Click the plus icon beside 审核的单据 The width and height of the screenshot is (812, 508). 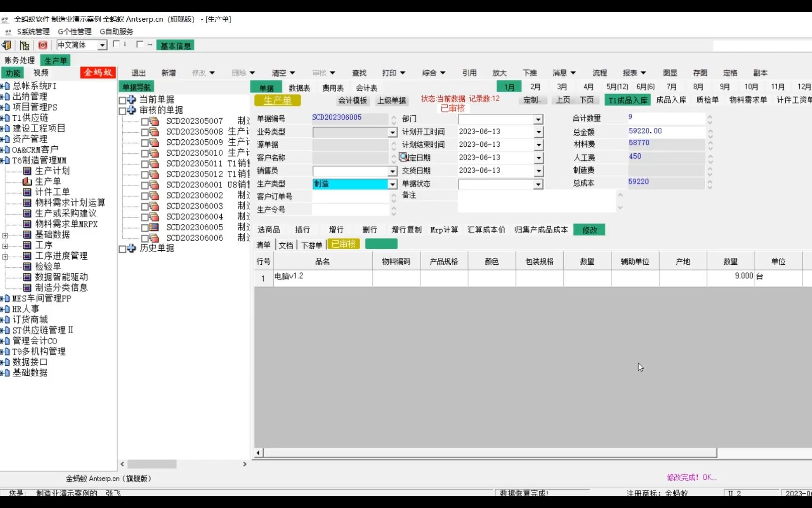click(132, 110)
